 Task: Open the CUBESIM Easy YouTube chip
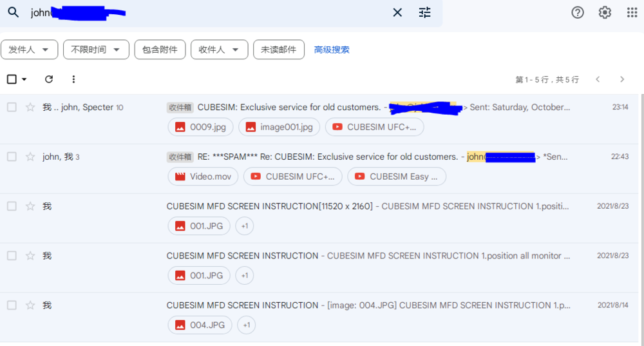click(x=396, y=177)
